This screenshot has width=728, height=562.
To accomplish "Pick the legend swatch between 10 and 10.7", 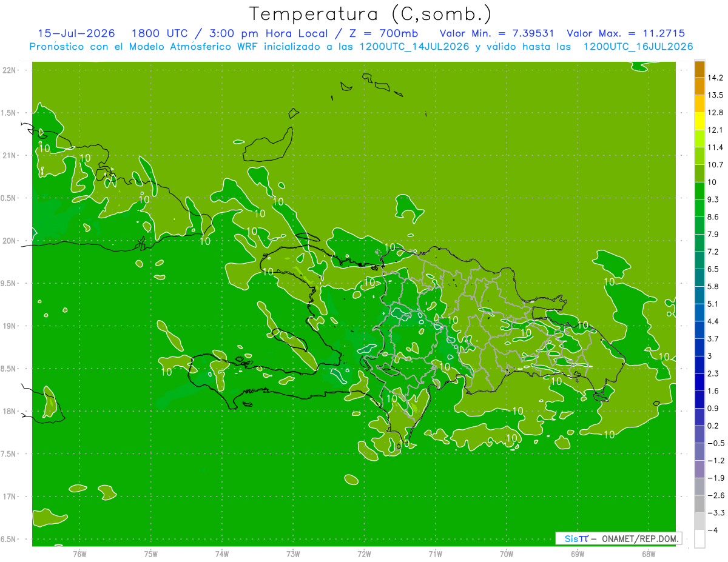I will pos(699,173).
